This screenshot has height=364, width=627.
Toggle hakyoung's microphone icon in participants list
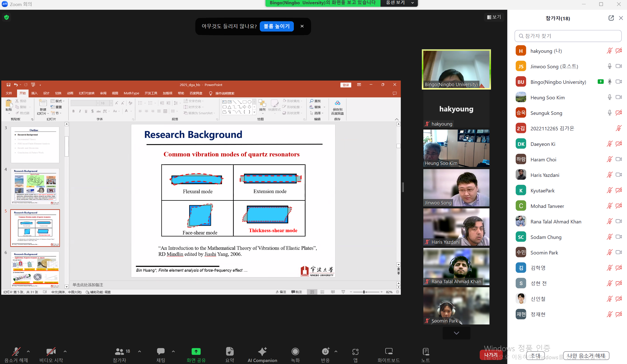pyautogui.click(x=609, y=51)
